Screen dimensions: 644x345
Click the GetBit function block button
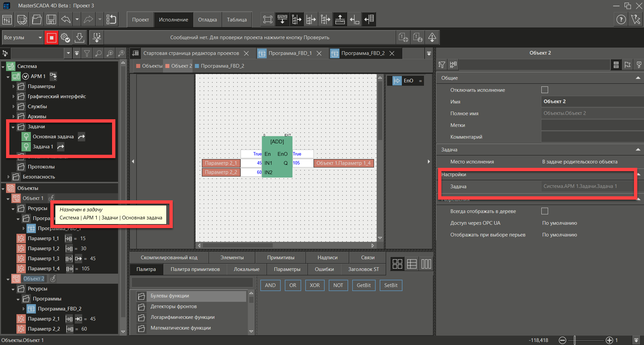pyautogui.click(x=364, y=285)
